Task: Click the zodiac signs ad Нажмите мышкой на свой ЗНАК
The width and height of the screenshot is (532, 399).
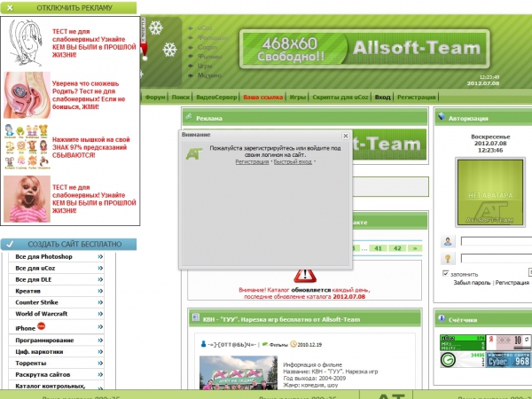Action: pos(70,147)
